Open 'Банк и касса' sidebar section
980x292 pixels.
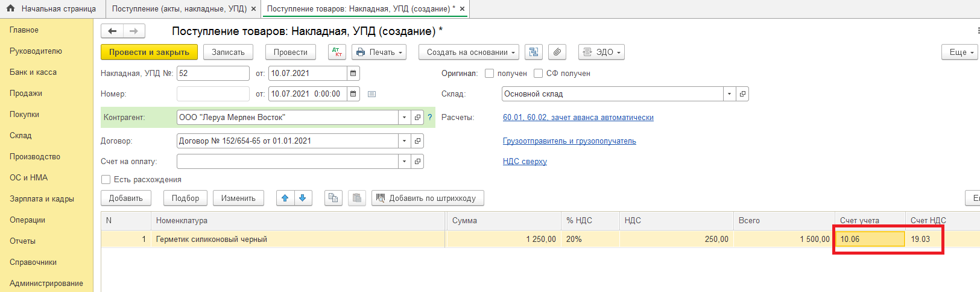(33, 72)
